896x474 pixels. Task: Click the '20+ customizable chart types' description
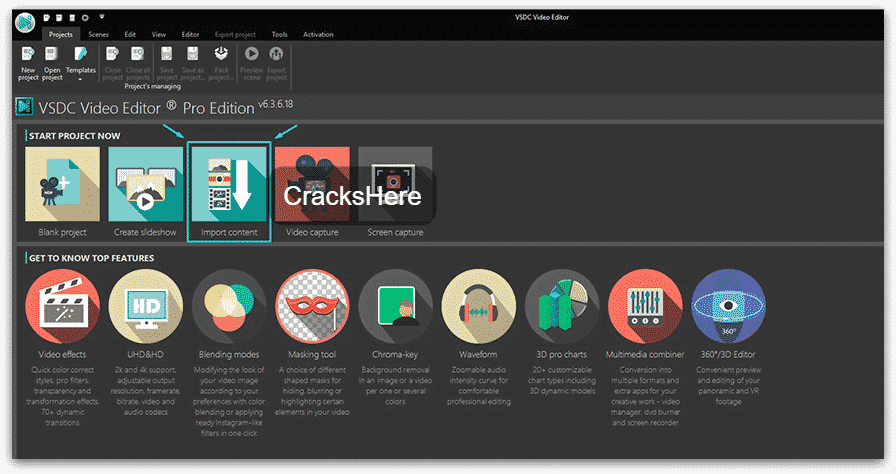pyautogui.click(x=562, y=380)
